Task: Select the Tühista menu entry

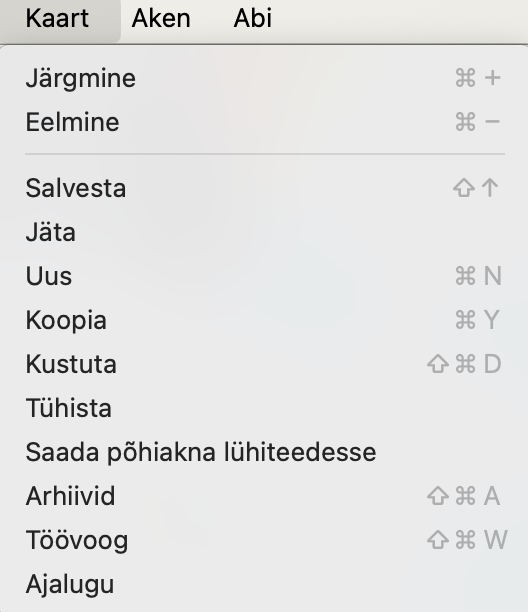Action: click(x=264, y=408)
